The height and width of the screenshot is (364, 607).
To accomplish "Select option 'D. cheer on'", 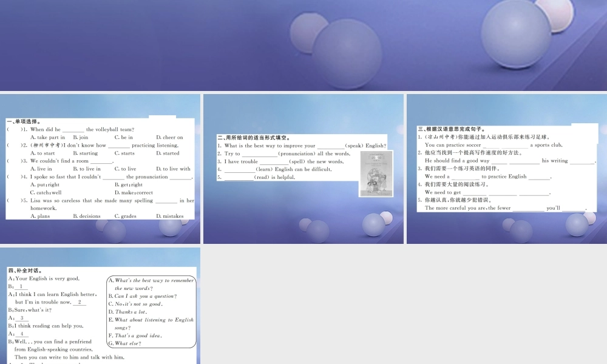I will click(169, 137).
